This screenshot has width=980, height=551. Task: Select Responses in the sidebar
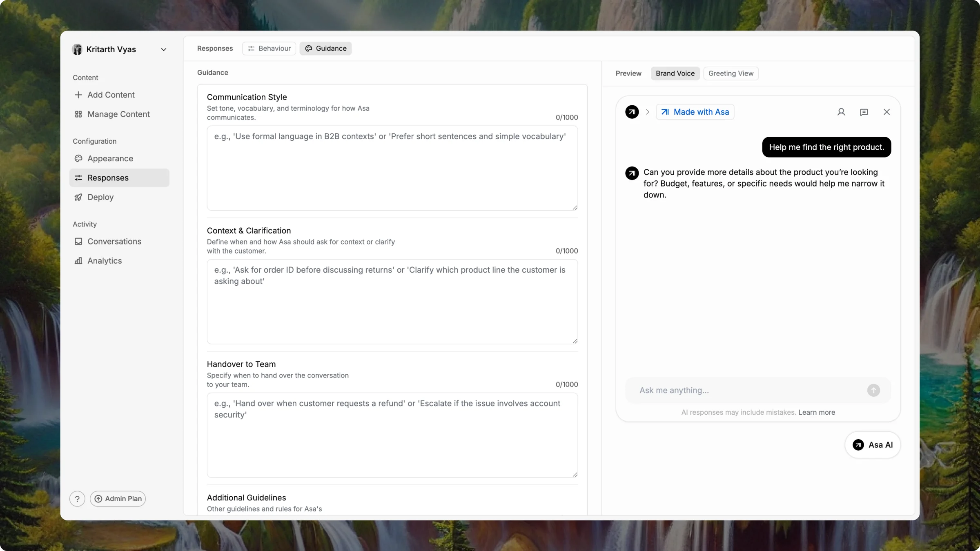pyautogui.click(x=119, y=178)
